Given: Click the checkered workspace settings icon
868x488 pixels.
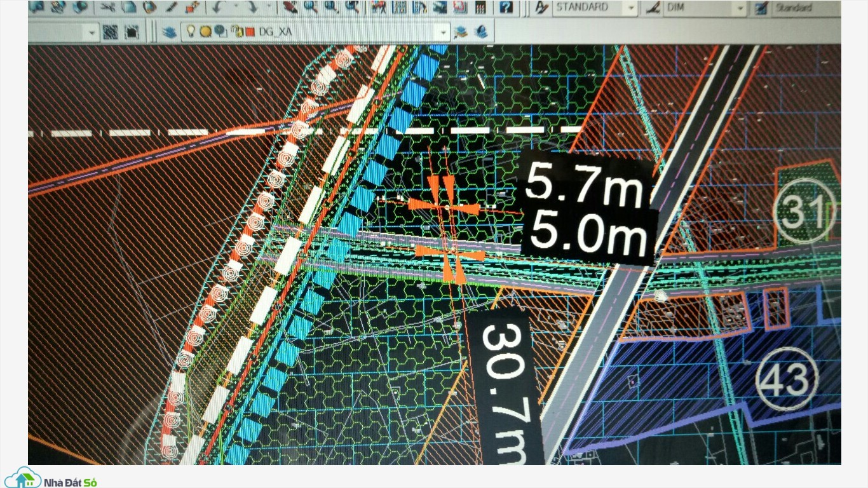Looking at the screenshot, I should (x=111, y=32).
